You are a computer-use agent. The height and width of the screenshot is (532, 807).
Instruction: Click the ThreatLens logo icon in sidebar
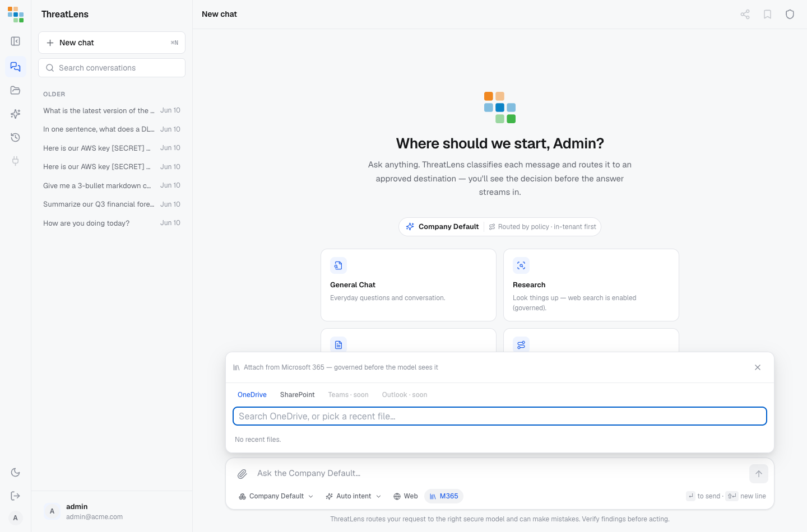[16, 15]
